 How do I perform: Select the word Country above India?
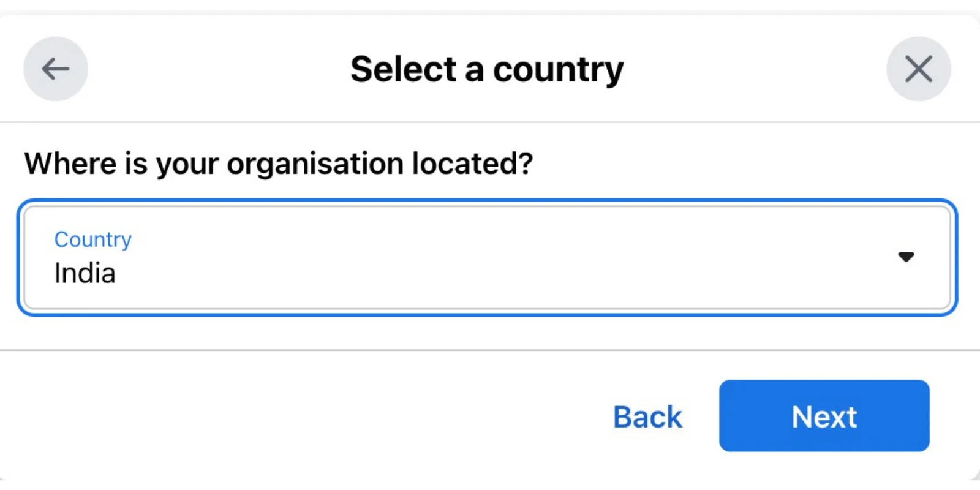(x=93, y=239)
